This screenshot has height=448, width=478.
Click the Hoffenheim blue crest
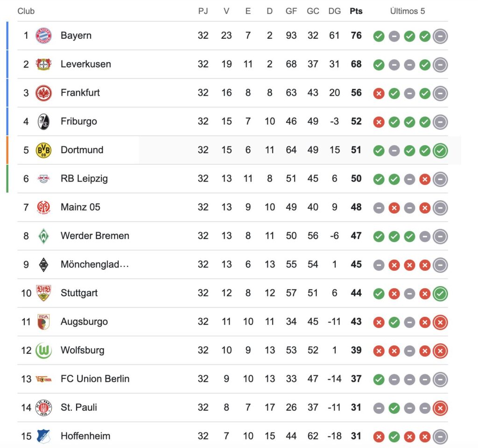coord(43,436)
